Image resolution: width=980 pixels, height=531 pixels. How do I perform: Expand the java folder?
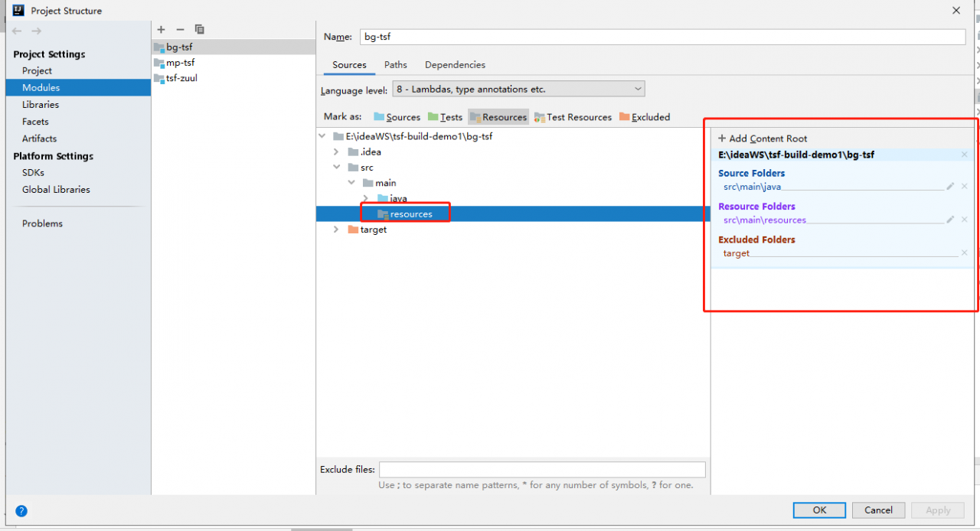pos(366,198)
